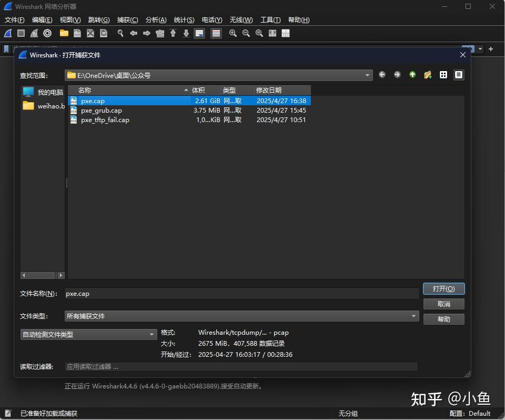Open the 捕获(C) menu
The height and width of the screenshot is (420, 505).
127,20
